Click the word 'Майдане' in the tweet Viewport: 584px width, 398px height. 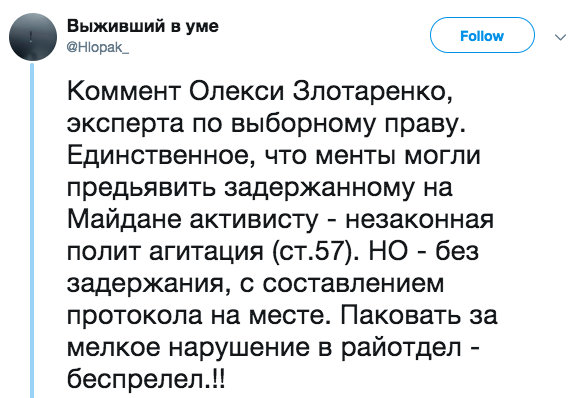(126, 220)
